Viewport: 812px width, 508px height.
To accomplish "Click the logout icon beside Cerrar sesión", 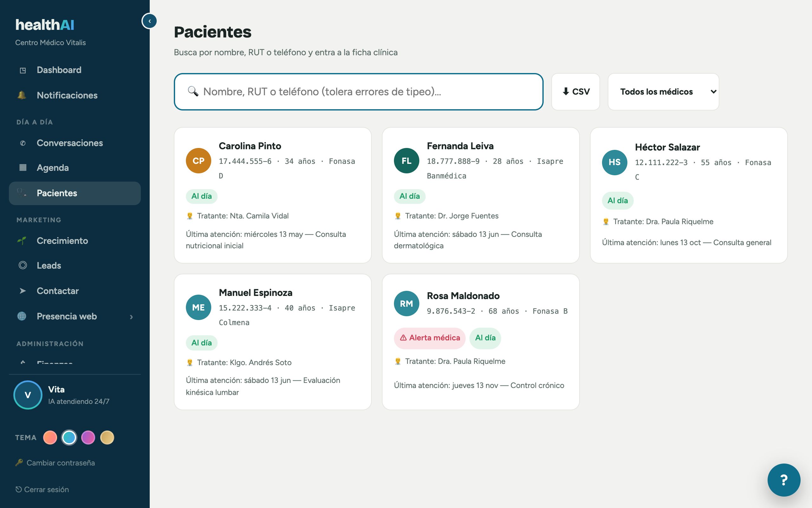I will click(x=18, y=490).
